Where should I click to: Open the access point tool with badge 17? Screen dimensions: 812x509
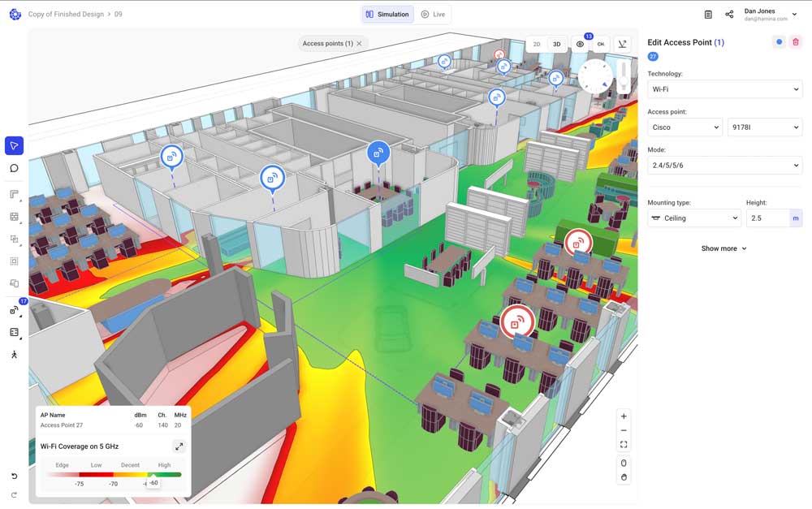(14, 310)
